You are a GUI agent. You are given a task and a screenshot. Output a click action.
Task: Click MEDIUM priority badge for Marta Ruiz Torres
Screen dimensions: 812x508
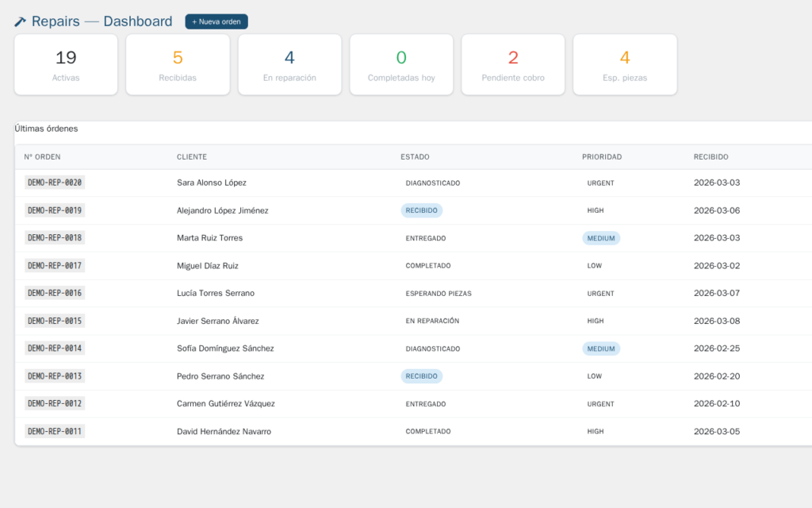tap(601, 238)
